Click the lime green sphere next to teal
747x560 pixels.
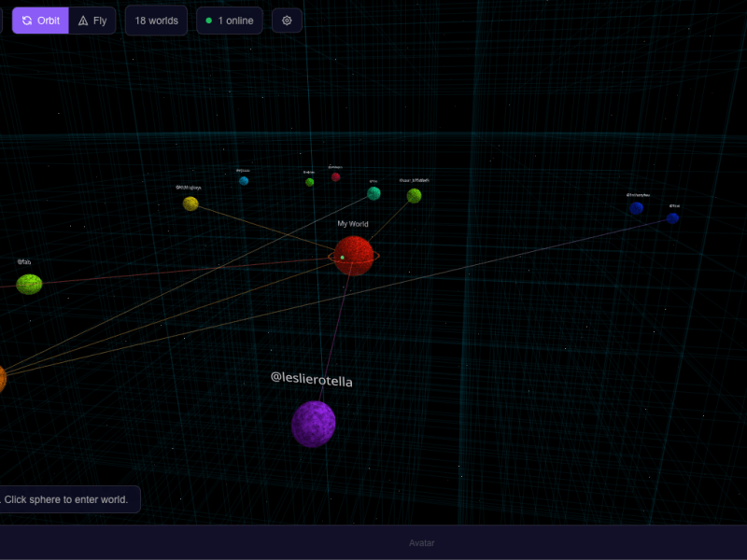tap(414, 195)
